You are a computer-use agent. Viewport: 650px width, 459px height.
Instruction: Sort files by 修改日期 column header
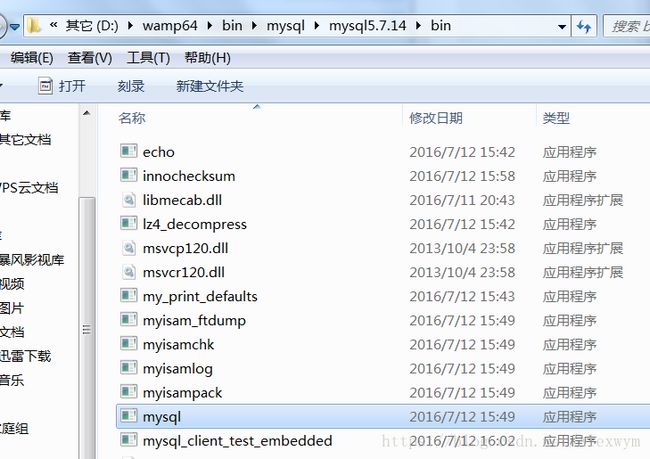click(436, 118)
